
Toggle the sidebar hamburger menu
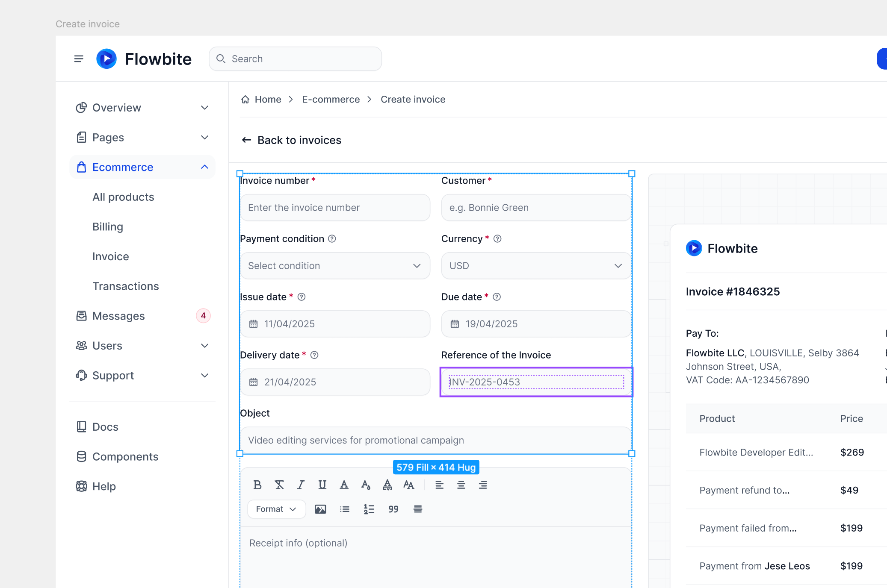pos(79,59)
